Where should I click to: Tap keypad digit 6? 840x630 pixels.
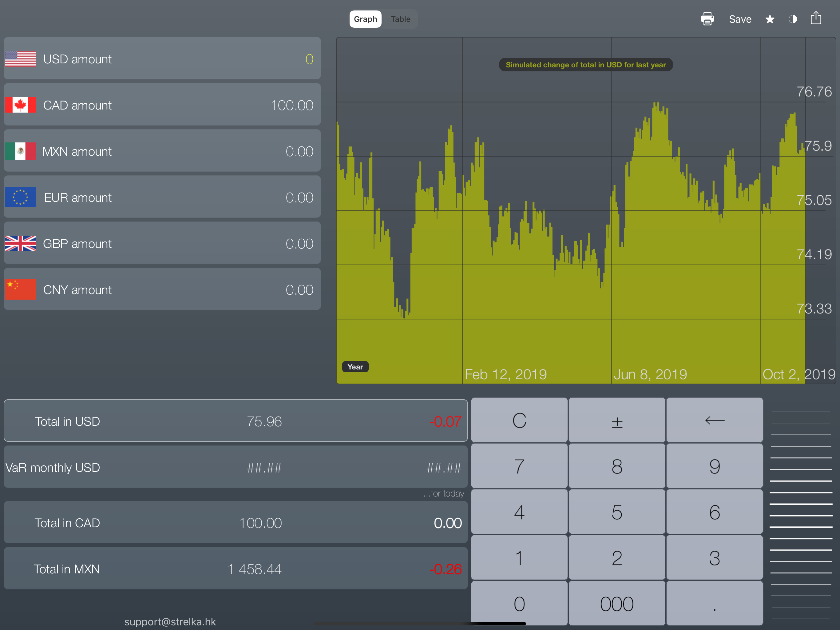point(714,512)
